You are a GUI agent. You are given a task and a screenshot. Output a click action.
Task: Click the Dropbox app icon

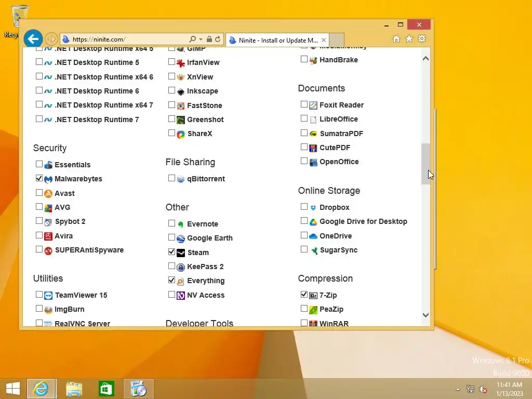point(313,208)
